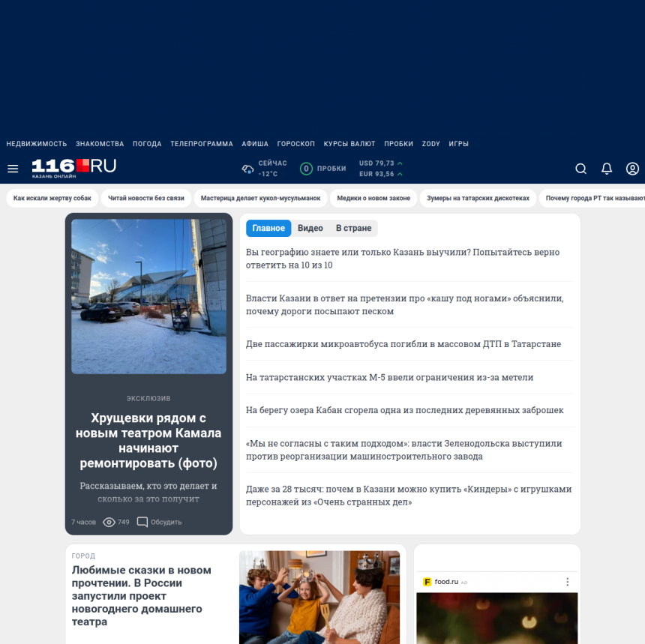This screenshot has width=645, height=644.
Task: Open the hamburger menu icon
Action: click(13, 169)
